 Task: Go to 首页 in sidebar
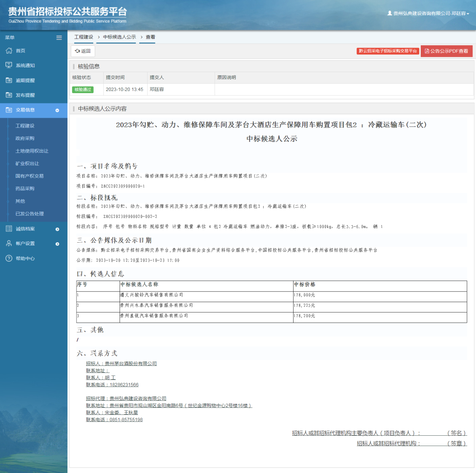(x=21, y=51)
